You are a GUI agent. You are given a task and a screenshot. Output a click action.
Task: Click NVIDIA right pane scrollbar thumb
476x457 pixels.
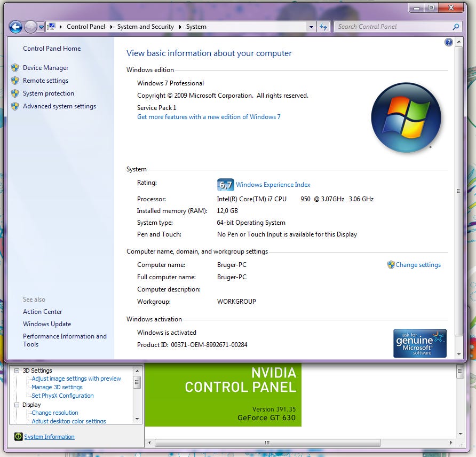(x=460, y=372)
